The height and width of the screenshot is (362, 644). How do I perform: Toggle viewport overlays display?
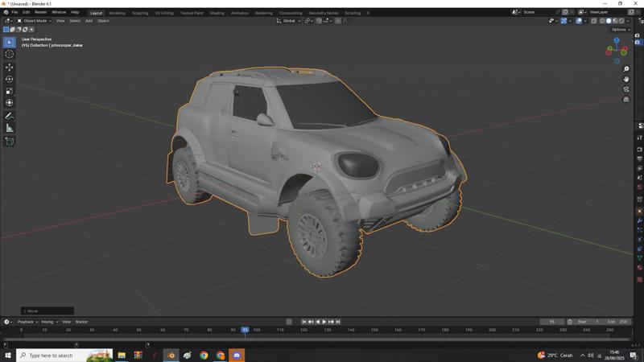(x=579, y=21)
